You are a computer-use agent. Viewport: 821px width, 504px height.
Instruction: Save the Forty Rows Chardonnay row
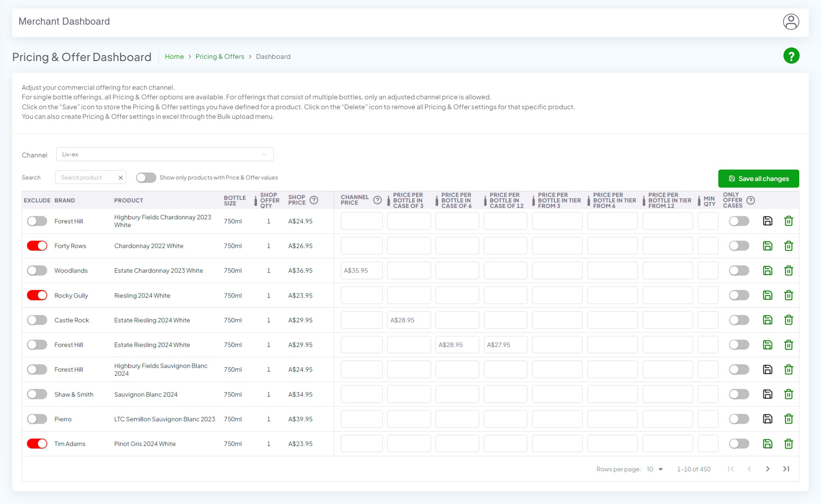click(768, 246)
